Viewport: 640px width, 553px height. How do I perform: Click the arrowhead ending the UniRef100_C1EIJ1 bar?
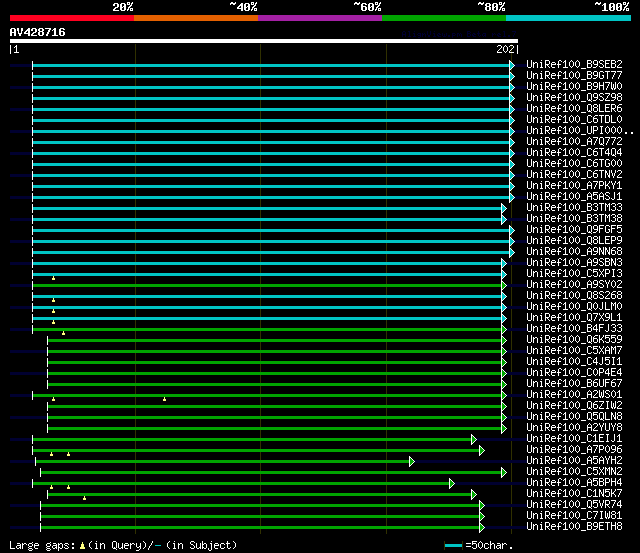pyautogui.click(x=474, y=440)
